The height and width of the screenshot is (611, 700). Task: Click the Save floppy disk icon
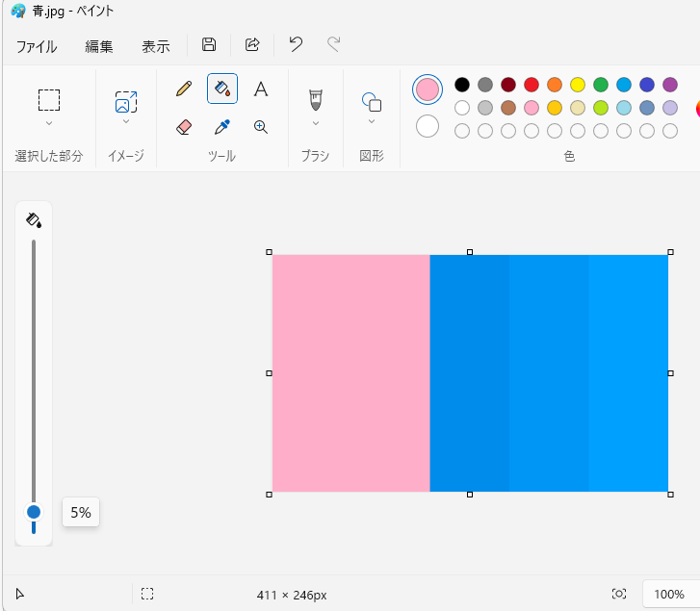[209, 44]
